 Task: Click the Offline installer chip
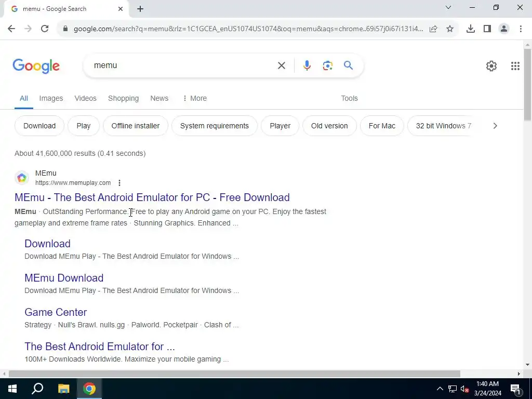pyautogui.click(x=136, y=126)
